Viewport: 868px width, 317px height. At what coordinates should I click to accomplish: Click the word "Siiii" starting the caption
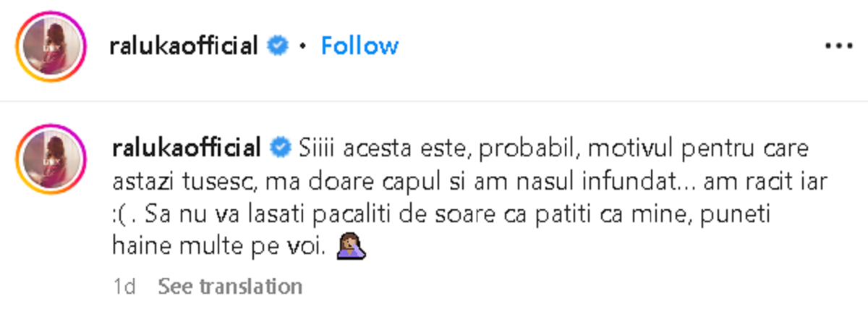[318, 149]
